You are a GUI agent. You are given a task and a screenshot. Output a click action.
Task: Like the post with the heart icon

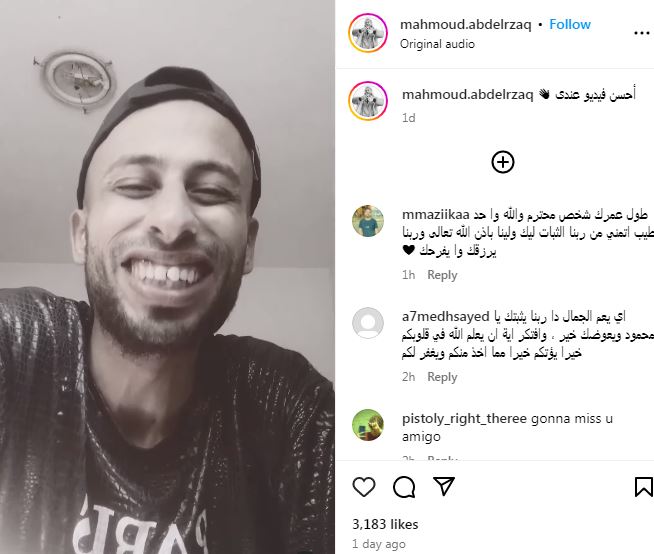coord(364,487)
